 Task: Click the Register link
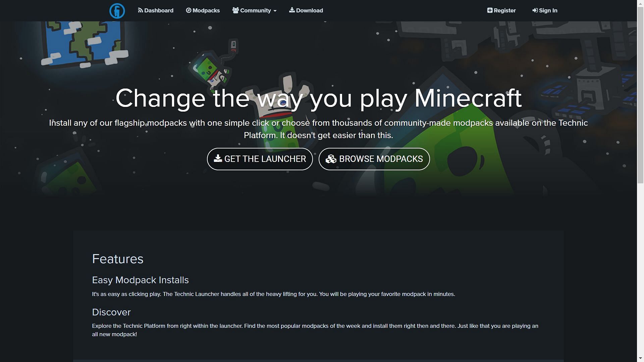501,10
